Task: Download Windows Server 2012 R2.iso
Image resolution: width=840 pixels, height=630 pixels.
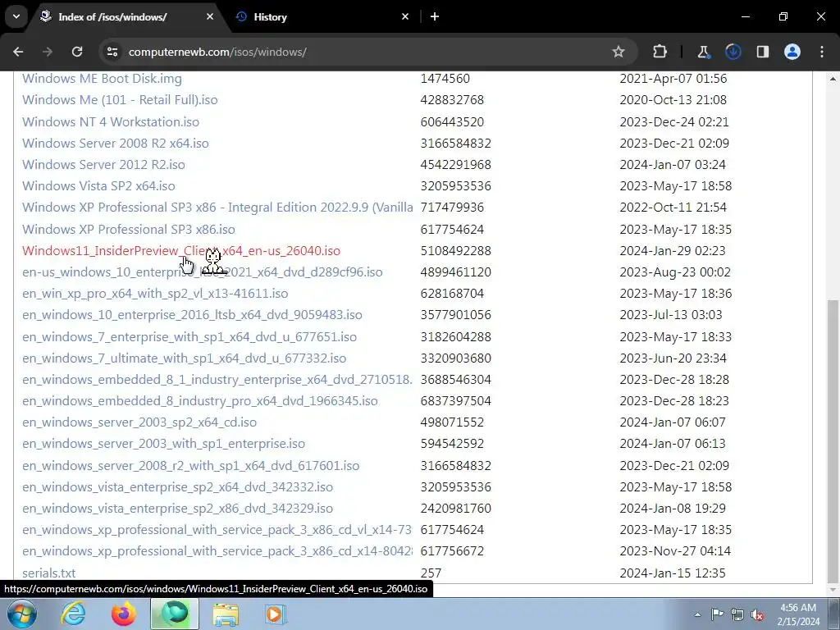Action: point(103,164)
